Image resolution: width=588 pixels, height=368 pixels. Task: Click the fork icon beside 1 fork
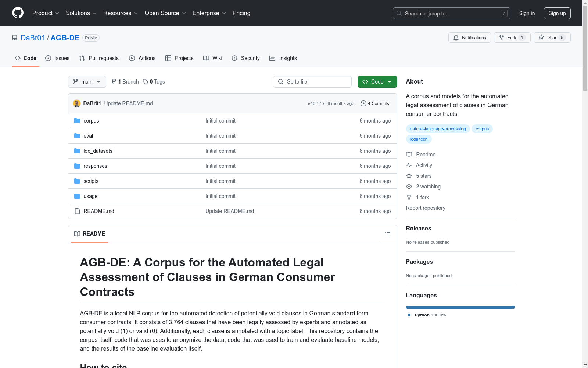(409, 197)
